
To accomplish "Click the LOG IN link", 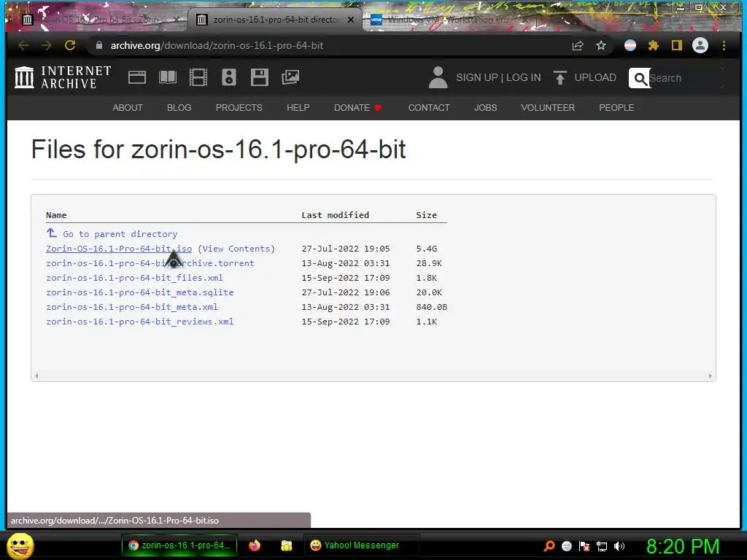I will click(x=524, y=77).
